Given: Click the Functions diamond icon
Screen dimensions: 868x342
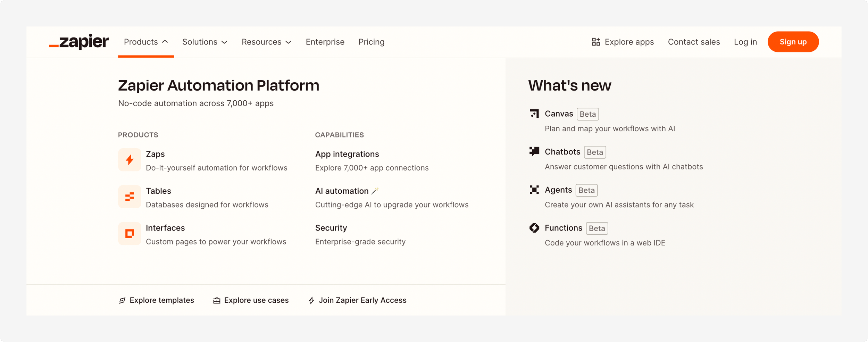Looking at the screenshot, I should (534, 228).
